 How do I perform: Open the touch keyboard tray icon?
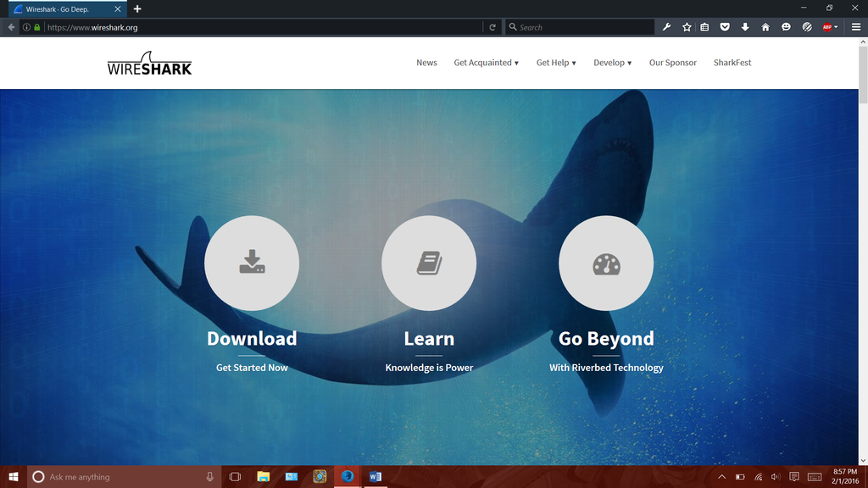815,476
